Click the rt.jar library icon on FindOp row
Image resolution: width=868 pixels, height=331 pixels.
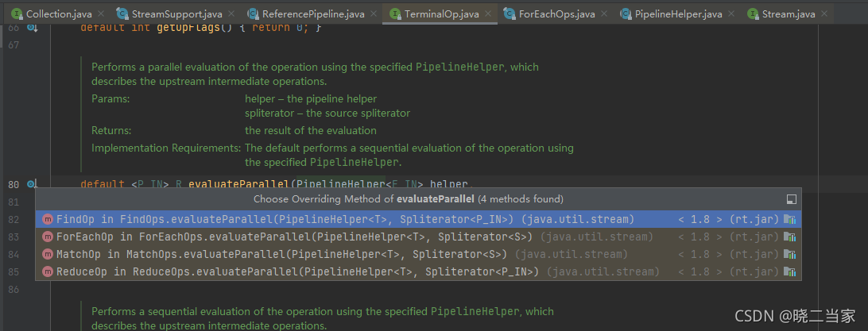click(x=790, y=219)
